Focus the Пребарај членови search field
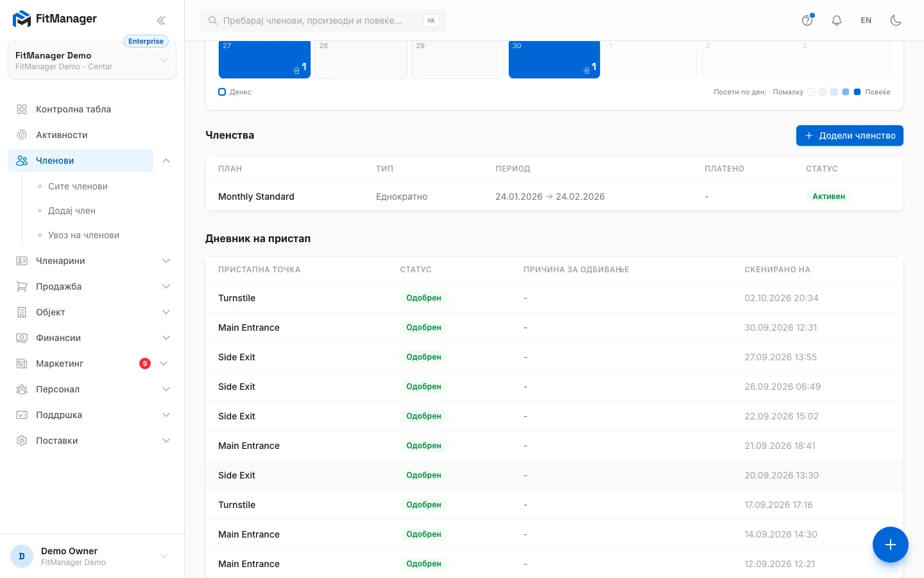 pyautogui.click(x=323, y=21)
